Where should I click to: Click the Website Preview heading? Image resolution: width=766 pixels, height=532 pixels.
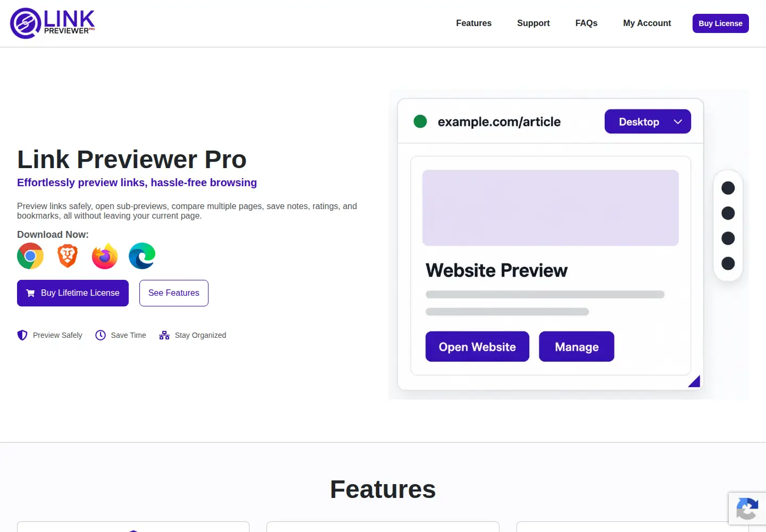[497, 270]
